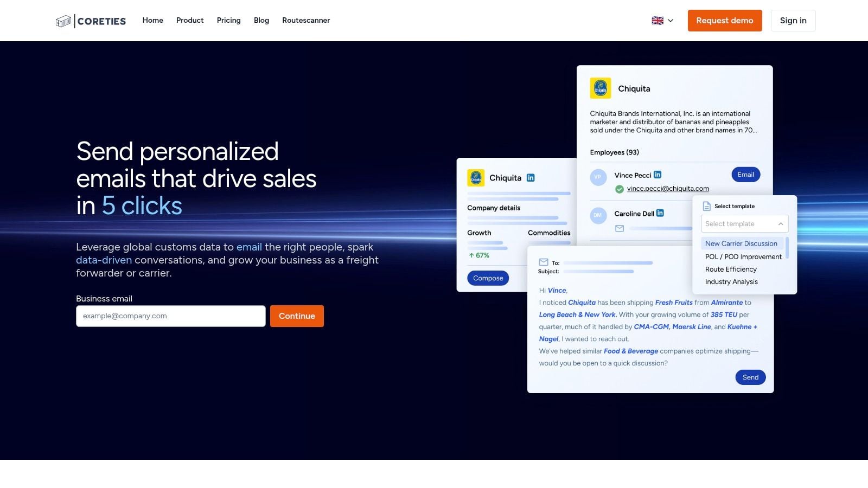
Task: Click 'Food & Beverage' in the email draft
Action: click(631, 351)
